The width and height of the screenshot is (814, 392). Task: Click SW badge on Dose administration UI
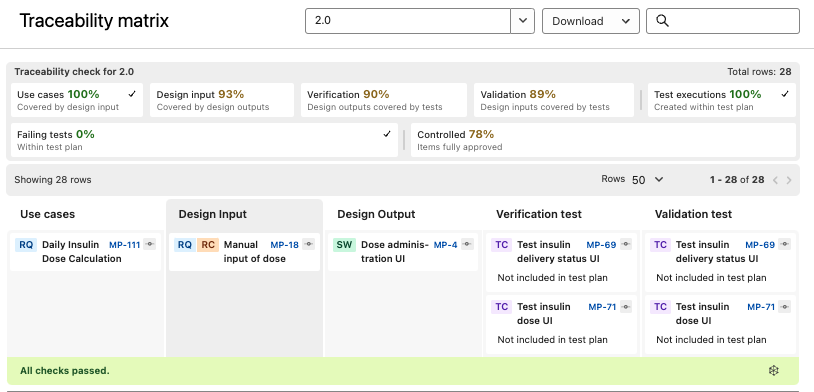coord(344,245)
